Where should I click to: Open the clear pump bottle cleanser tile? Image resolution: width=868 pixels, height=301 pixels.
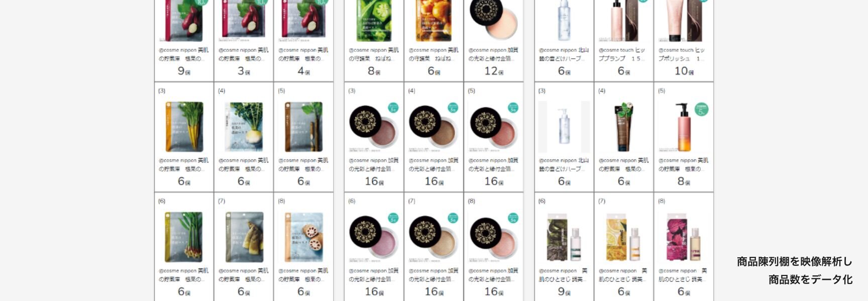click(x=564, y=127)
